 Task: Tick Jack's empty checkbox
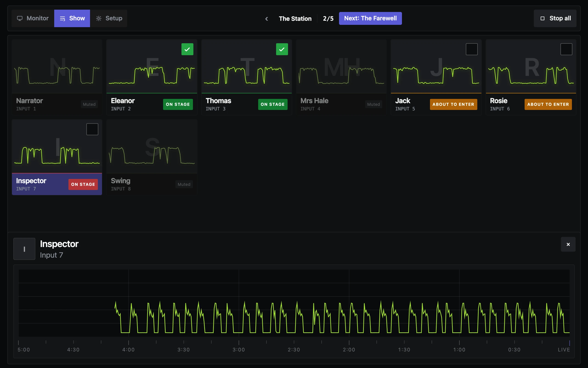point(472,49)
